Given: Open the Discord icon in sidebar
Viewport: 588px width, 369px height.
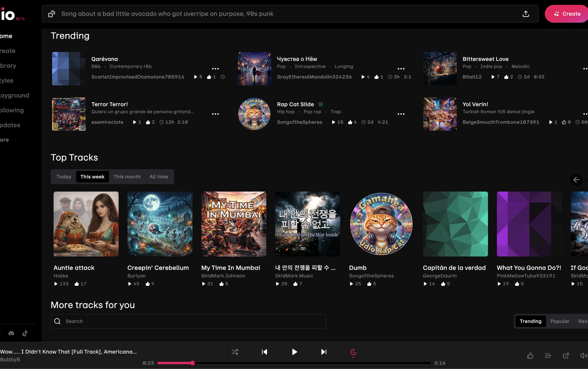Looking at the screenshot, I should [x=11, y=333].
